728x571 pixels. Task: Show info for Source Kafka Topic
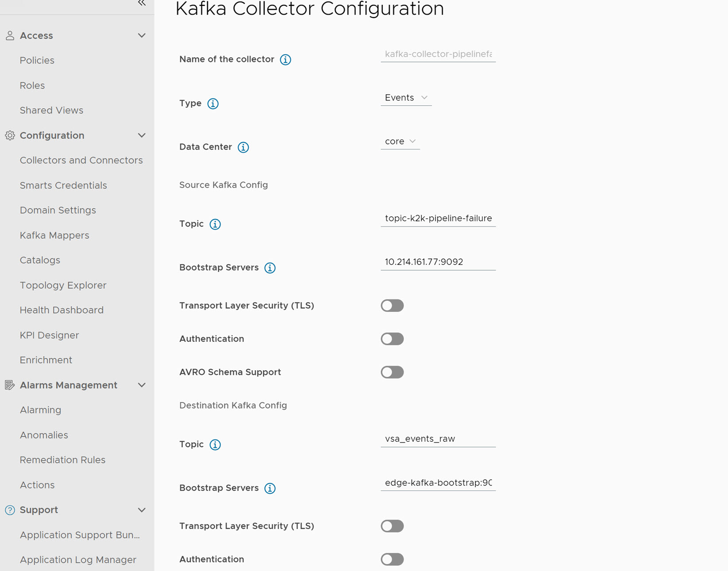click(215, 224)
